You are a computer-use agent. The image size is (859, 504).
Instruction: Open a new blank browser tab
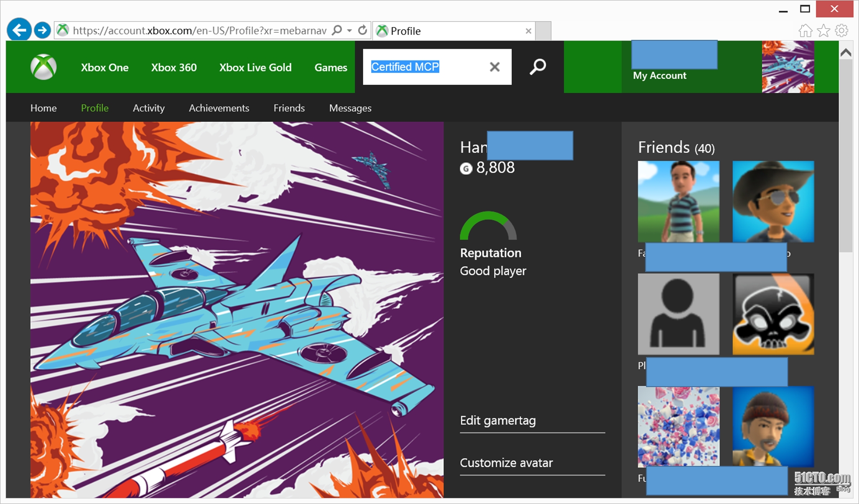coord(543,31)
